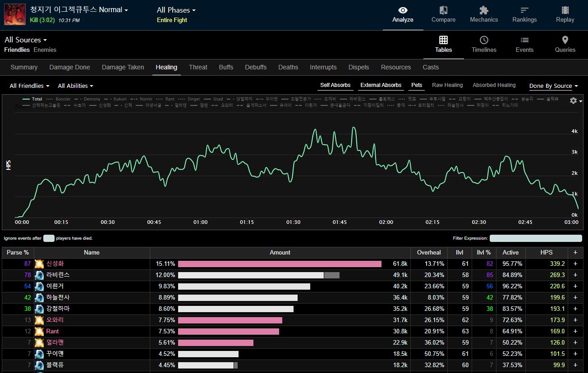Image resolution: width=588 pixels, height=373 pixels.
Task: Open the Analyze view icon
Action: click(x=403, y=10)
